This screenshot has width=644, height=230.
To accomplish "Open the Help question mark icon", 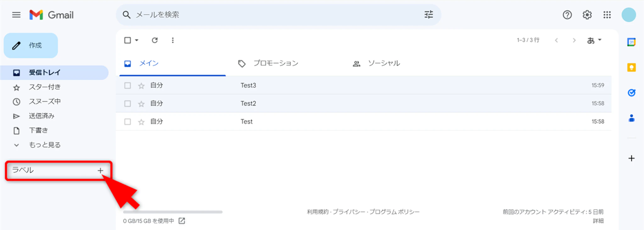I will [x=567, y=15].
